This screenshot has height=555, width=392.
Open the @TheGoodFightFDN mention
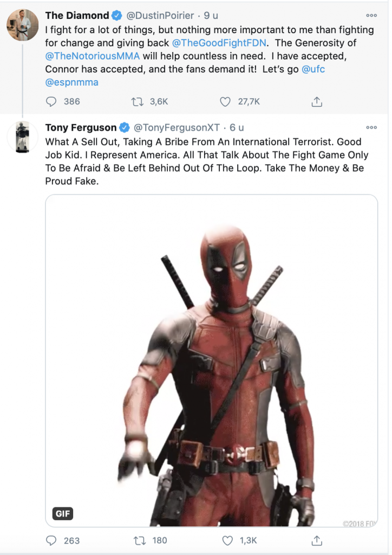(219, 43)
